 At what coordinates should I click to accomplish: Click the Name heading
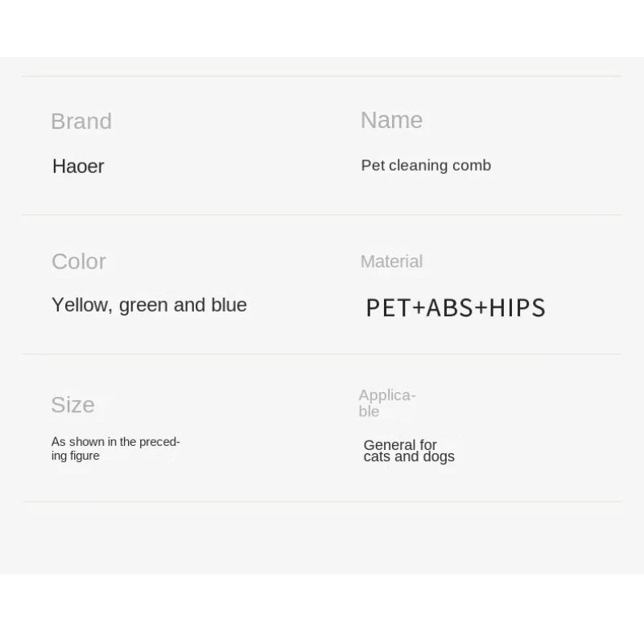(x=391, y=120)
